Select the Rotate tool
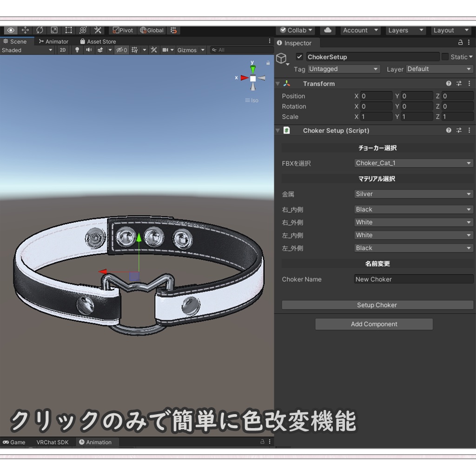476x476 pixels. click(x=40, y=30)
